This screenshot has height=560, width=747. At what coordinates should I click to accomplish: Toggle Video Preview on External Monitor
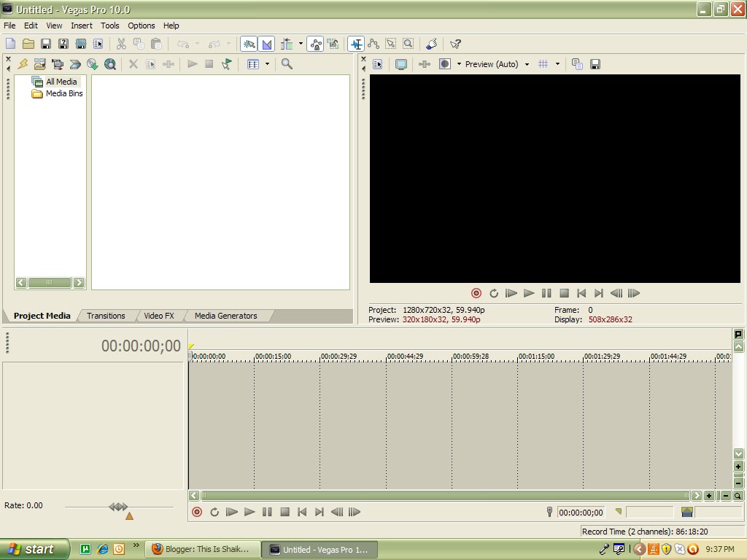[401, 64]
